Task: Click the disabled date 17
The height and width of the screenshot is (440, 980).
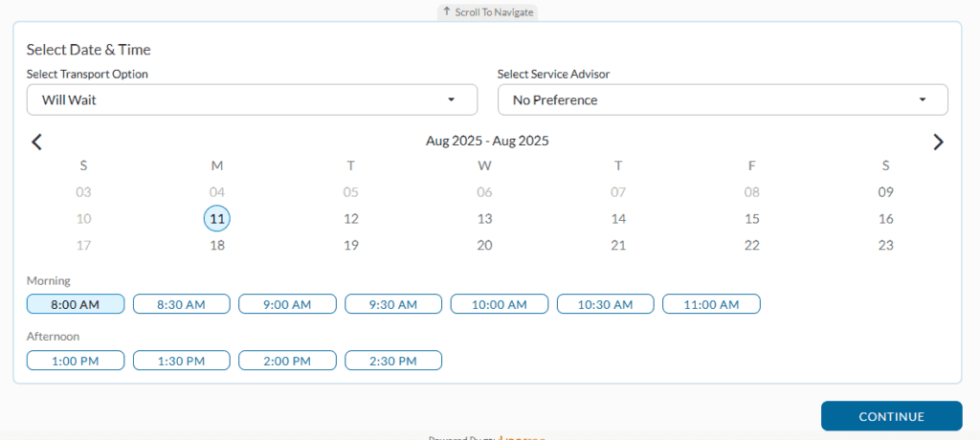Action: point(83,246)
